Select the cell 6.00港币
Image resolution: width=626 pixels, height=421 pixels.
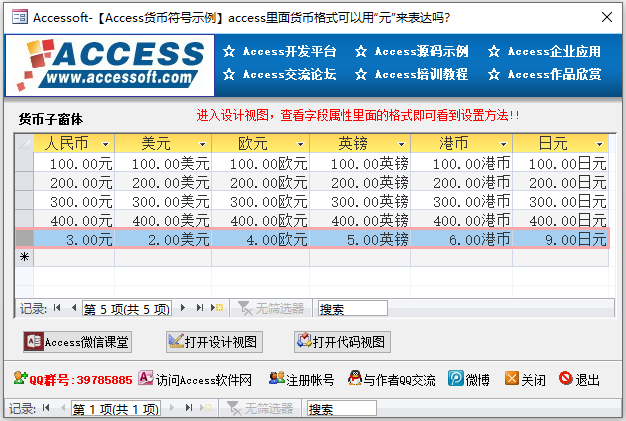[x=462, y=239]
